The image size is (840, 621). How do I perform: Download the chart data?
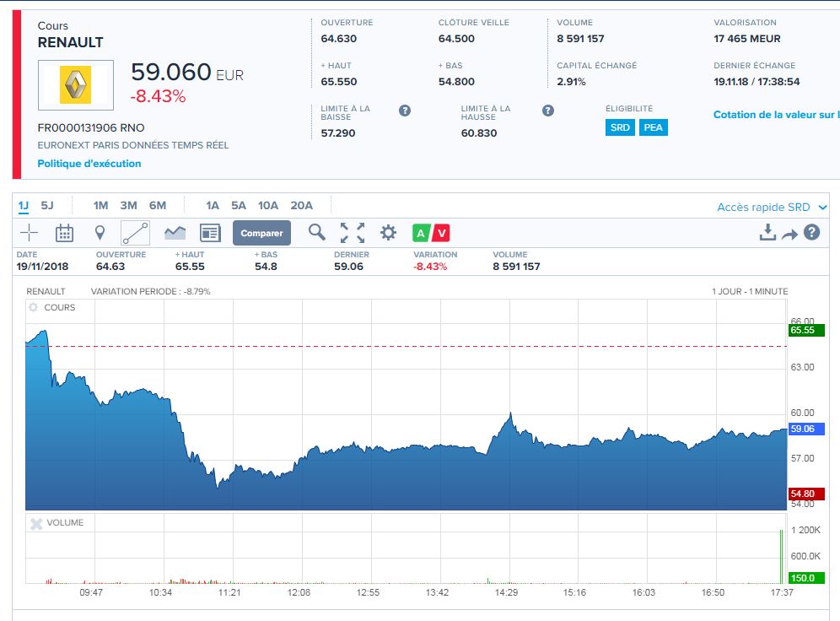(767, 233)
